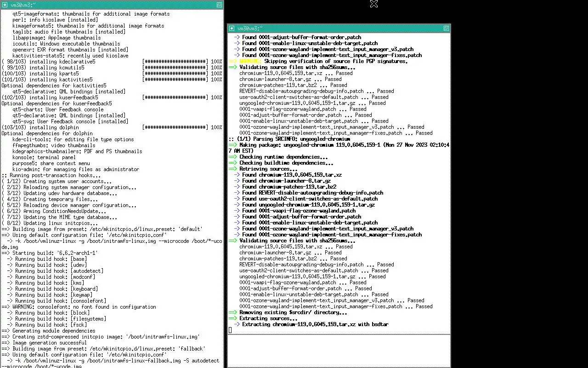This screenshot has height=368, width=588.
Task: Click 'Optional dependencies for kuserfeedback5' line
Action: point(57,103)
